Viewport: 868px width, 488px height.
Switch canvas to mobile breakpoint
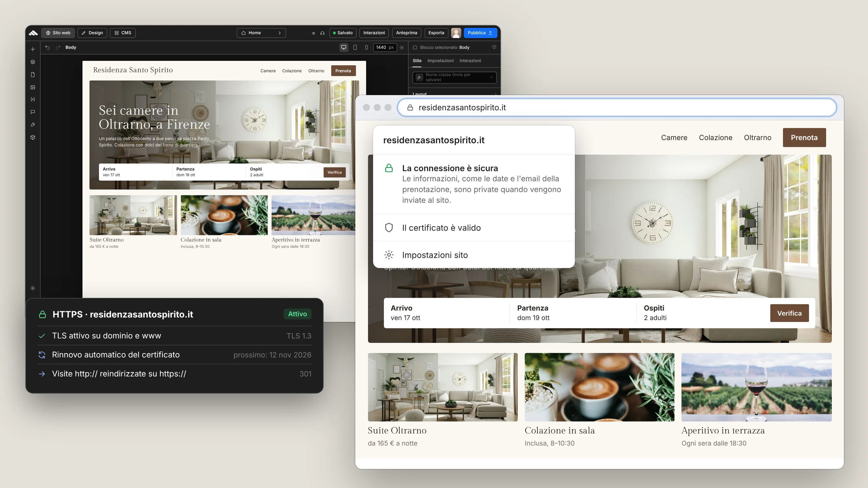point(366,48)
